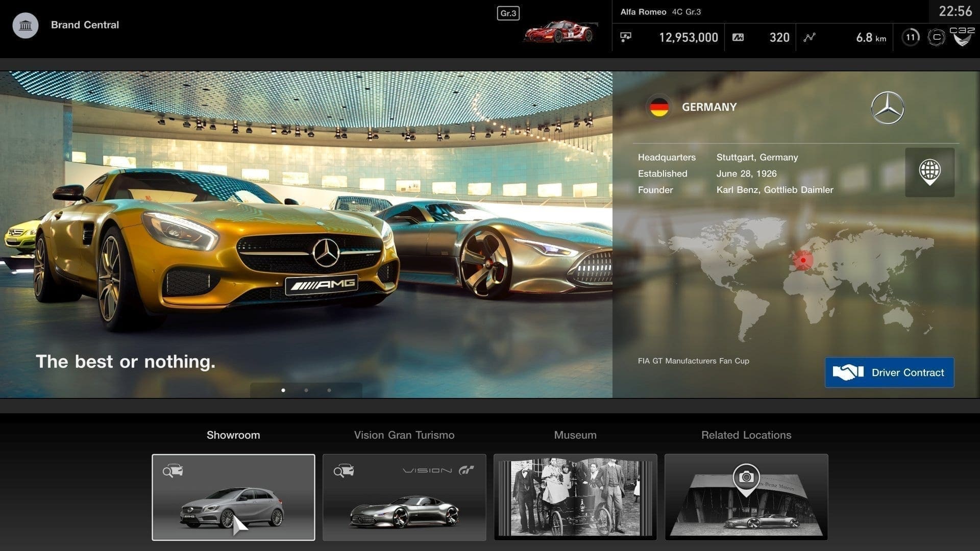980x551 pixels.
Task: Click the mileage points icon beside 320
Action: [x=738, y=37]
